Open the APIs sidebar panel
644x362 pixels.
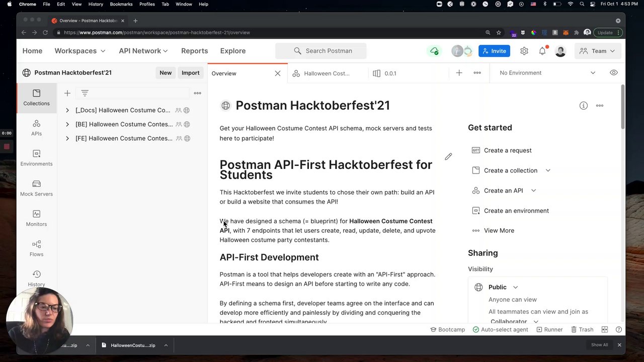tap(36, 128)
